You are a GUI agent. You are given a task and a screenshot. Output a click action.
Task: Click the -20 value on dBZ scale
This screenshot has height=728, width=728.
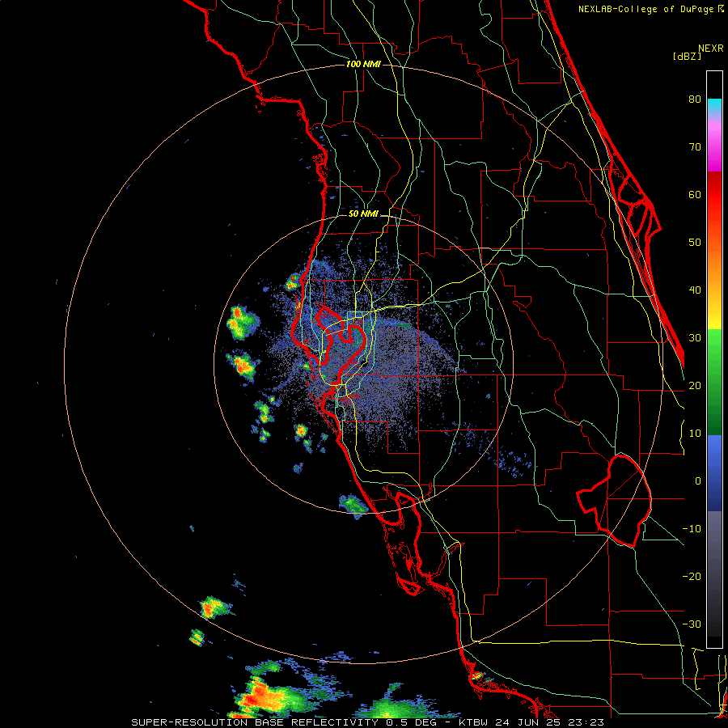pos(692,577)
